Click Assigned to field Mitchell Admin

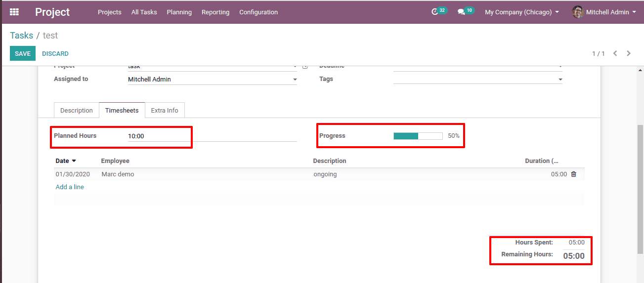point(213,79)
